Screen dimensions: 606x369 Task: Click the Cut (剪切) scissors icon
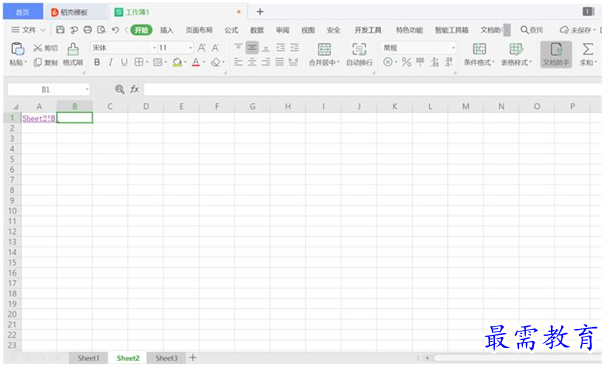pos(37,48)
